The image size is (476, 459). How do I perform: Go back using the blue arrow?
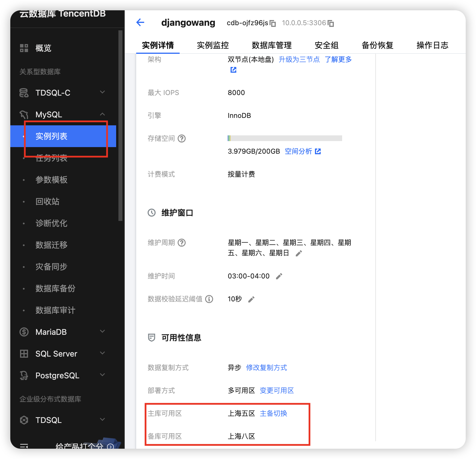140,22
